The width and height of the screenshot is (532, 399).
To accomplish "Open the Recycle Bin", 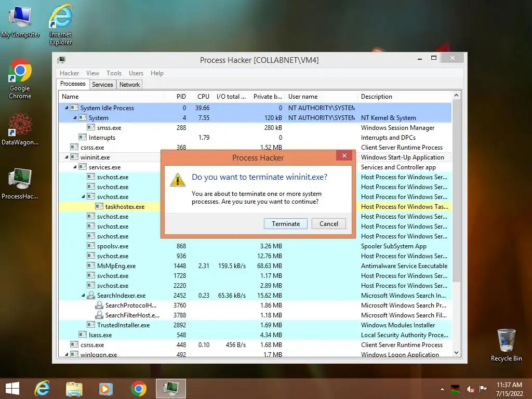I will (506, 345).
